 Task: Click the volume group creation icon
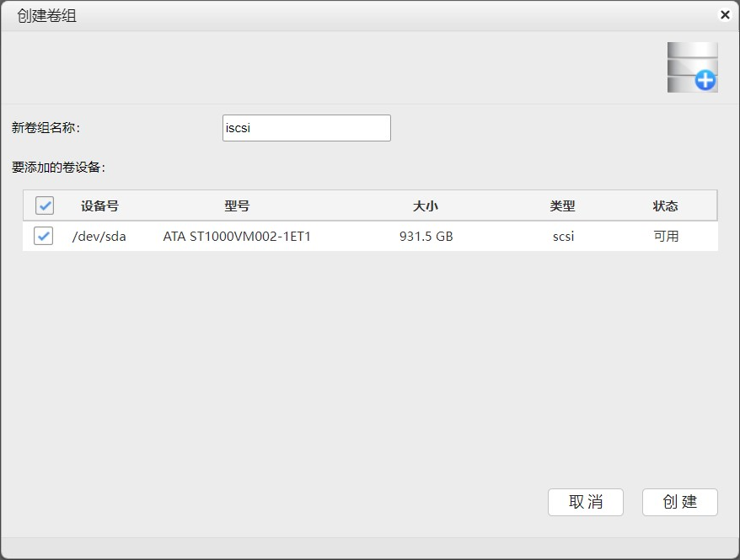point(691,67)
